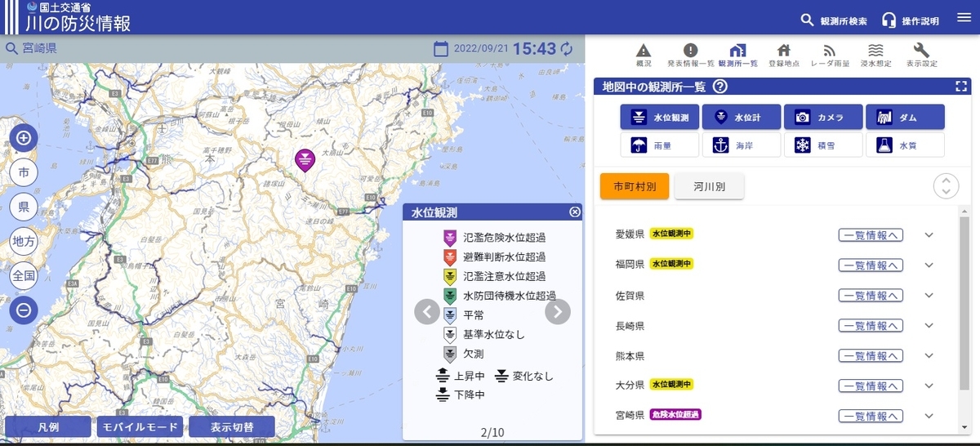Go to next legend page arrow
This screenshot has height=446, width=980.
click(x=558, y=311)
